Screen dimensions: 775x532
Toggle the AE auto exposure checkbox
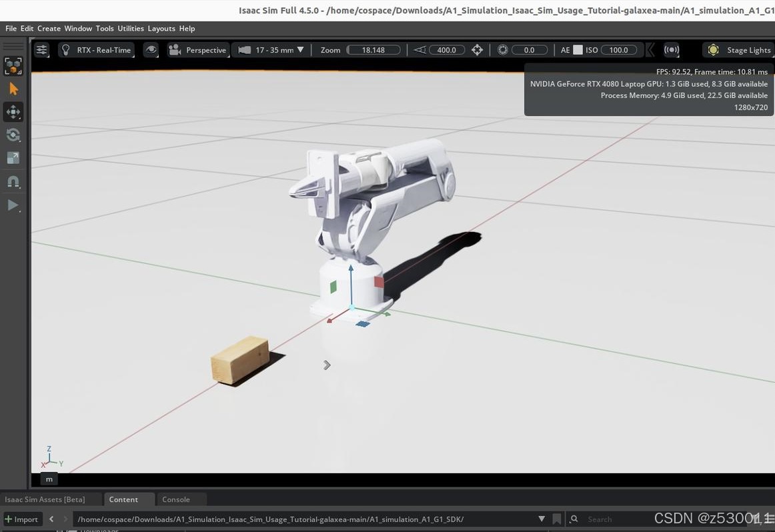click(x=578, y=50)
